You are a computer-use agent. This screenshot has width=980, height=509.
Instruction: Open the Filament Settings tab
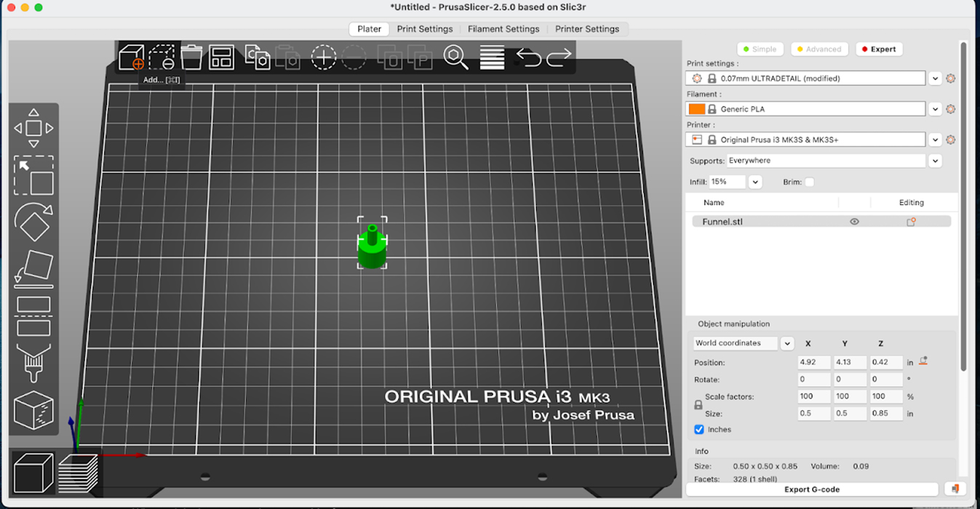503,29
